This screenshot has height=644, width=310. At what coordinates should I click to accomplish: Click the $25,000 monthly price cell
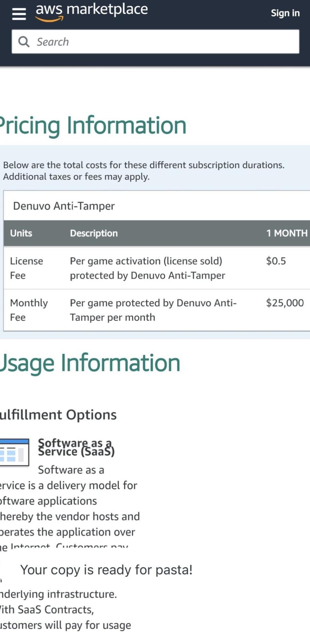pyautogui.click(x=285, y=303)
